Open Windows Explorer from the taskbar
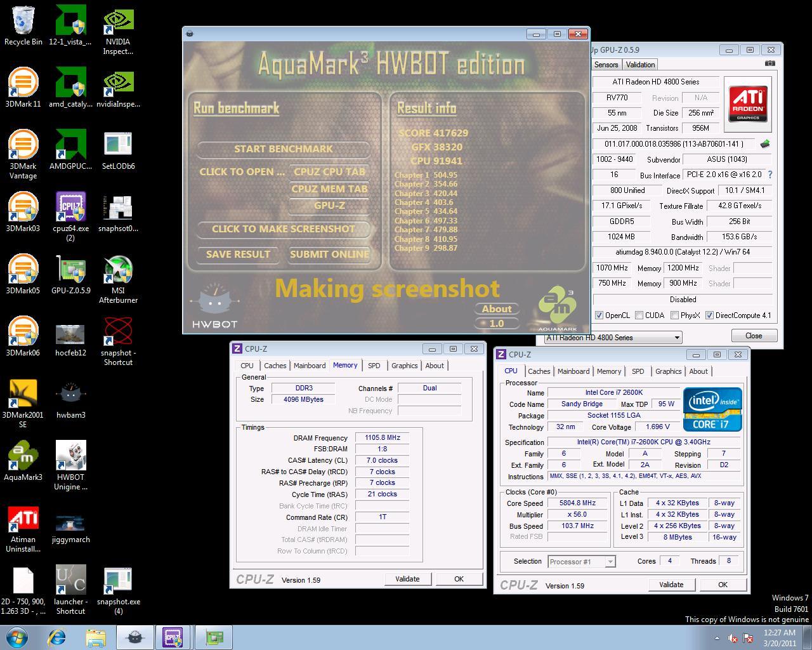This screenshot has height=650, width=812. (96, 637)
